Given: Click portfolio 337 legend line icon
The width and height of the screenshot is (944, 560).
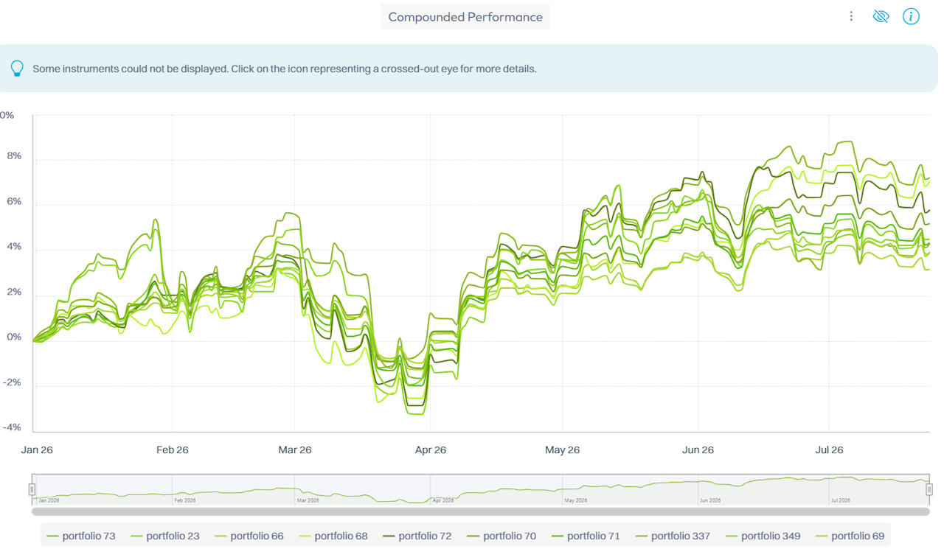Looking at the screenshot, I should click(x=642, y=536).
